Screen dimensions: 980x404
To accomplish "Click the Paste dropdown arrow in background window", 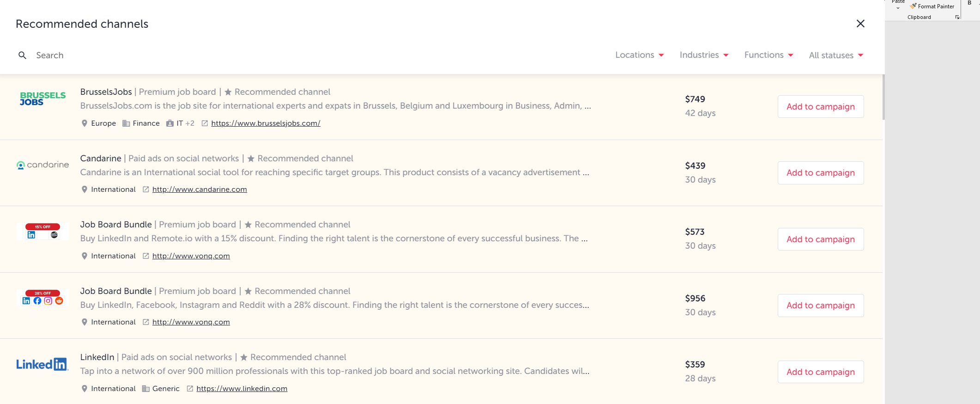I will [x=898, y=8].
